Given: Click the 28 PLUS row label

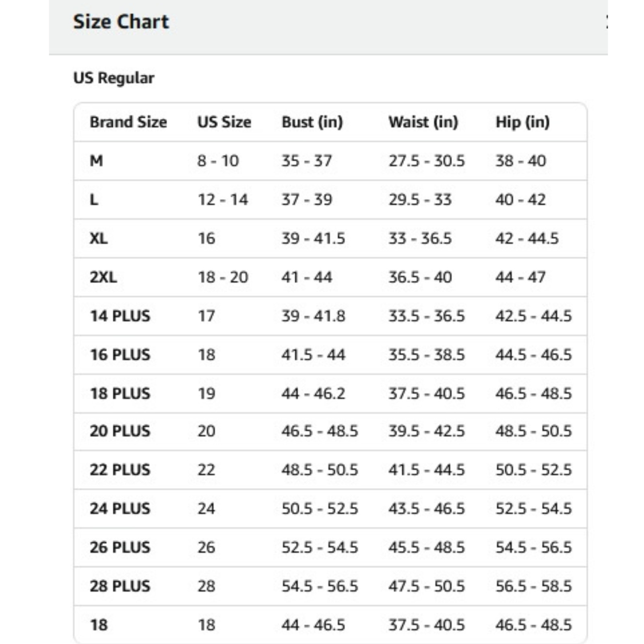Looking at the screenshot, I should coord(120,586).
